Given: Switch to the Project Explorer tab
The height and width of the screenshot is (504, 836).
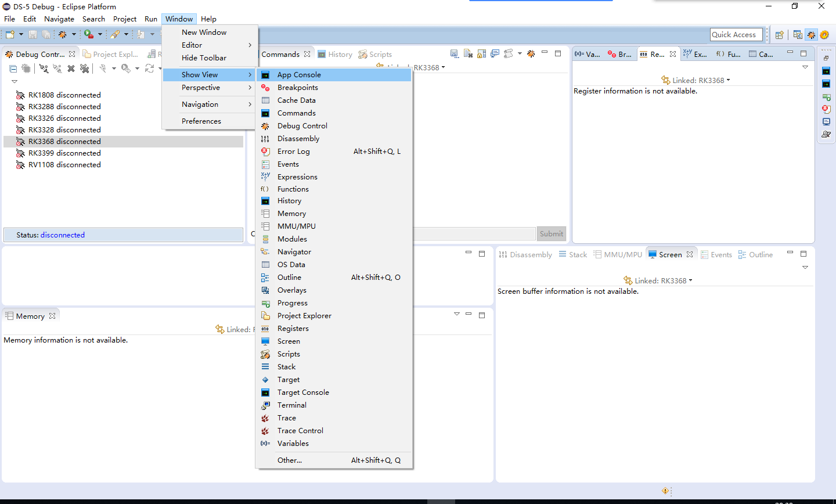Looking at the screenshot, I should click(111, 55).
